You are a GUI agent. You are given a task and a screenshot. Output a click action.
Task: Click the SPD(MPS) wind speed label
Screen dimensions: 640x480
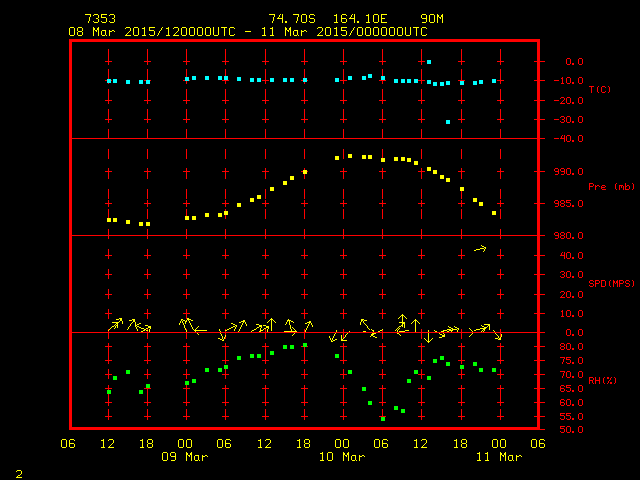coord(611,284)
